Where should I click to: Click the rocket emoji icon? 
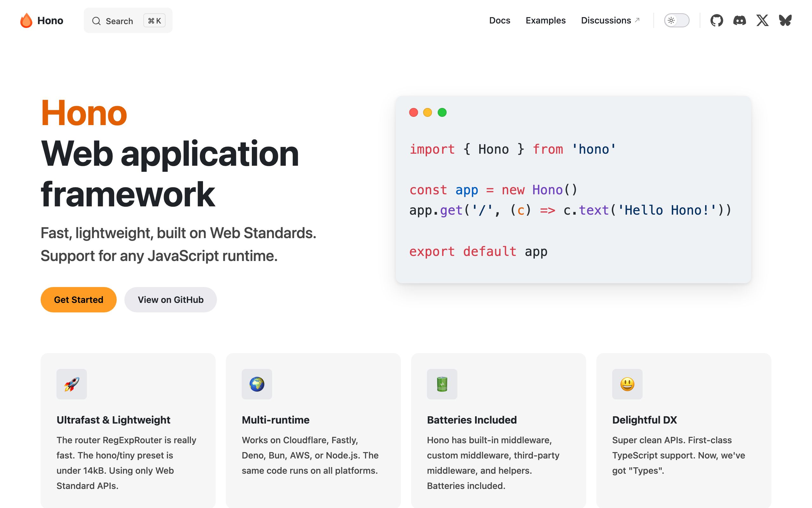pos(72,384)
